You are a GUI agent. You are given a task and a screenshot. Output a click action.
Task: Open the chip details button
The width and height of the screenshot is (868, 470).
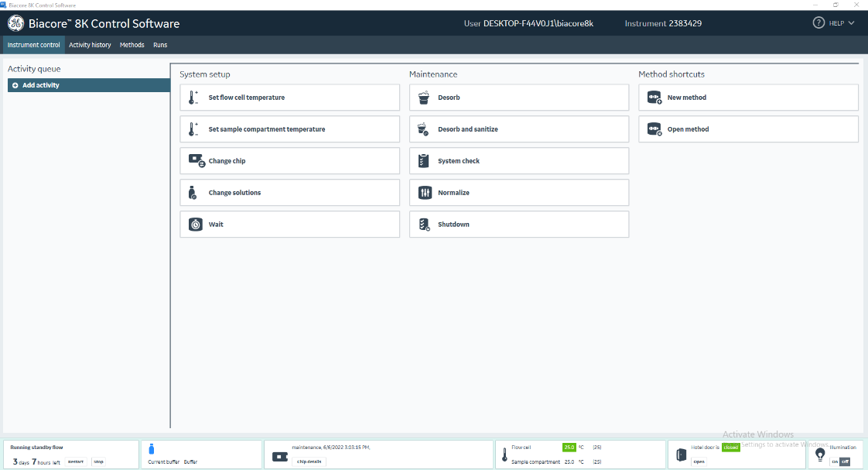(x=309, y=461)
